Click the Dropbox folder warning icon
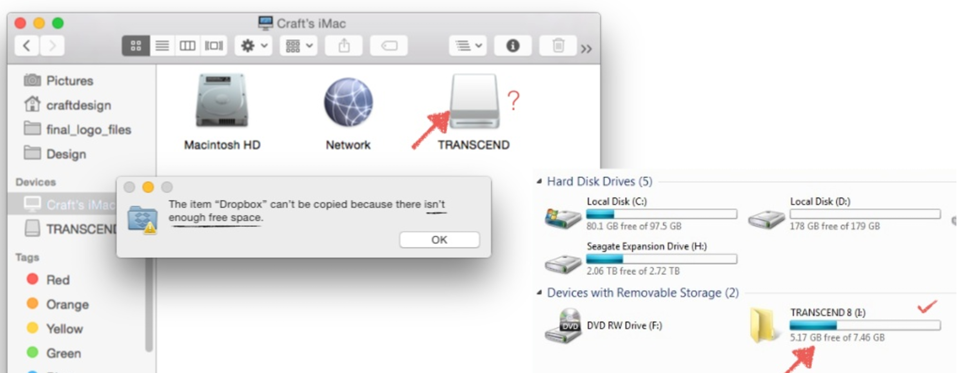Image resolution: width=980 pixels, height=373 pixels. (143, 220)
